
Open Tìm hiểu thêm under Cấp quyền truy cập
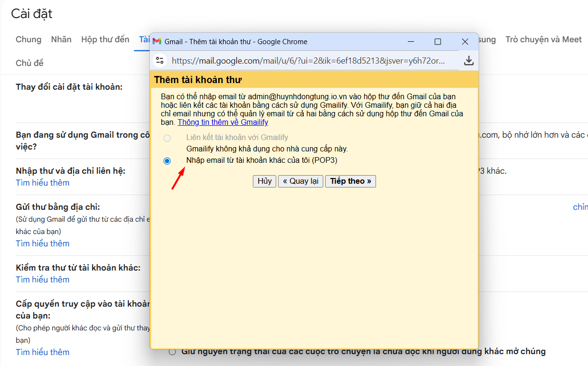pyautogui.click(x=43, y=352)
